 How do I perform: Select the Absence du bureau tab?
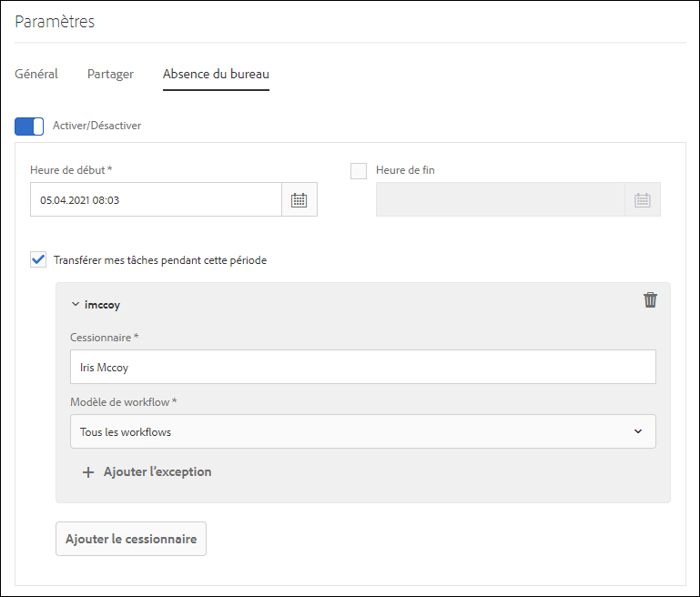[216, 75]
